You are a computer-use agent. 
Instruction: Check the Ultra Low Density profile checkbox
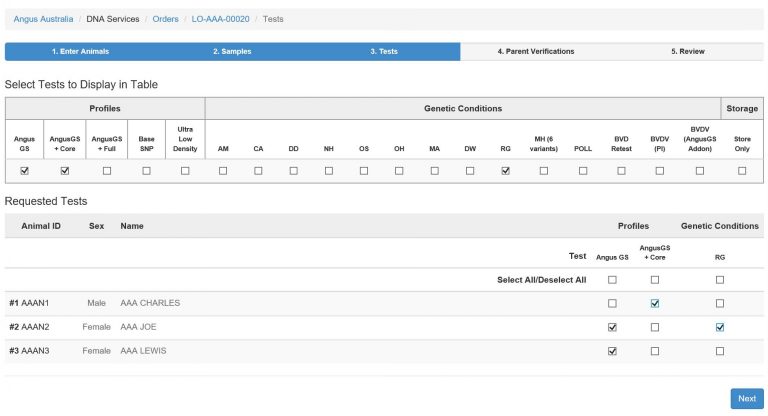pyautogui.click(x=185, y=171)
